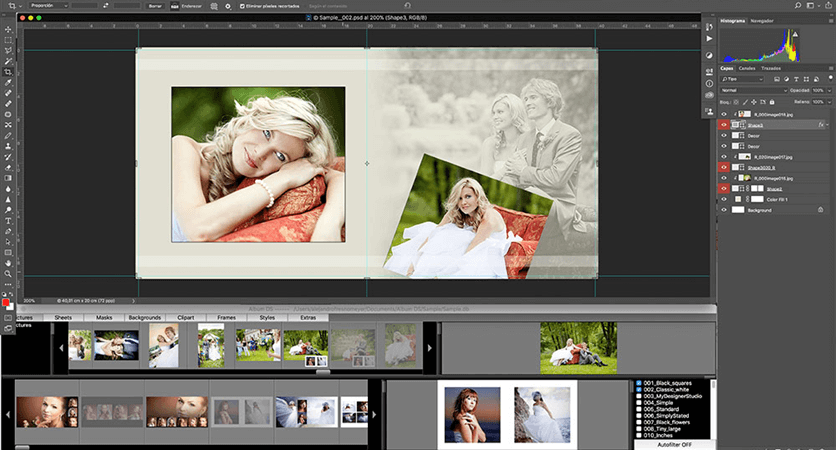This screenshot has width=836, height=450.
Task: Reset the crop with the undo arrow icon
Action: tap(407, 6)
